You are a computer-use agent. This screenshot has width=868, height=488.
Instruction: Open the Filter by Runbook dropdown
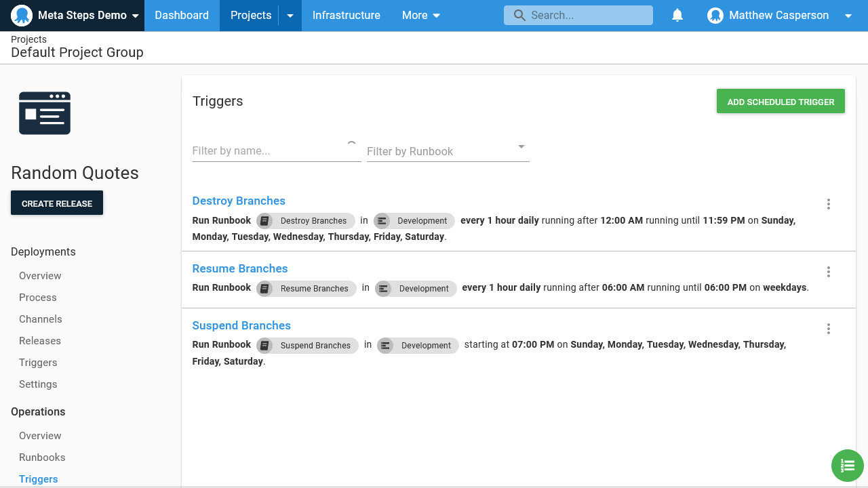(x=448, y=151)
